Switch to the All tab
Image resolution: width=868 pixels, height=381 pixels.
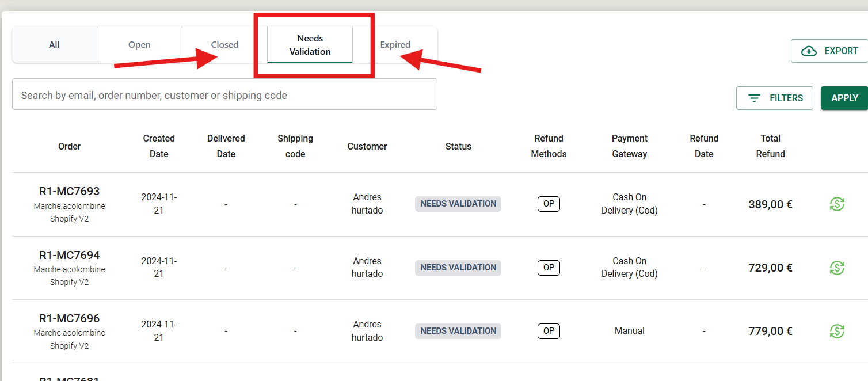point(54,44)
